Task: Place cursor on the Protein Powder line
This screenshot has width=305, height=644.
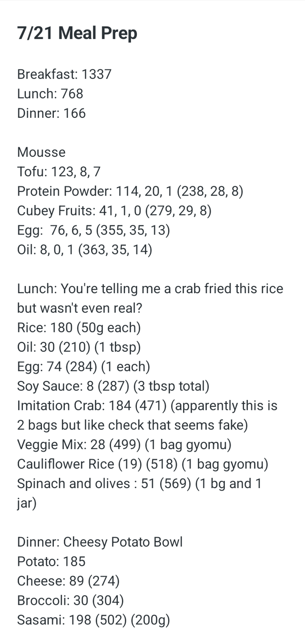Action: pos(130,192)
